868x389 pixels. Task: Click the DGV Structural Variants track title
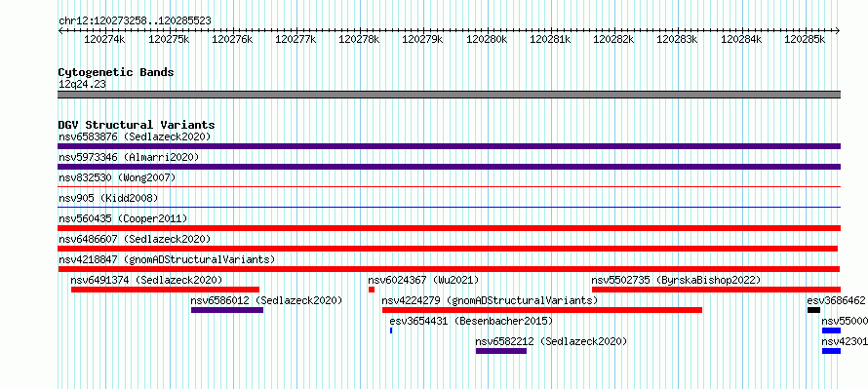[x=137, y=125]
